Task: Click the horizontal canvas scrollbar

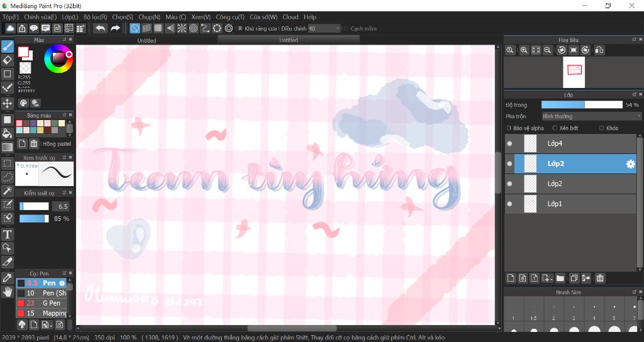Action: tap(292, 328)
